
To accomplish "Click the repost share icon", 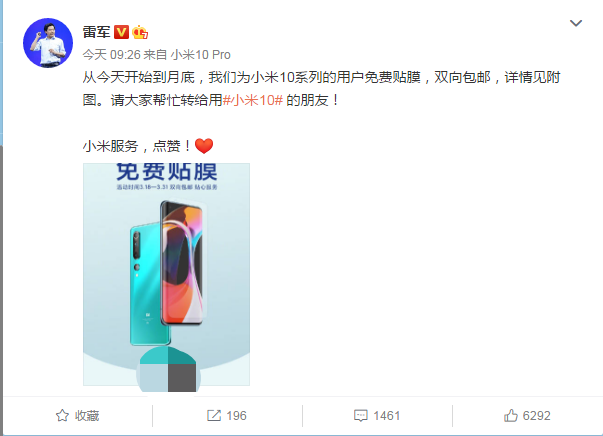I will [x=214, y=416].
